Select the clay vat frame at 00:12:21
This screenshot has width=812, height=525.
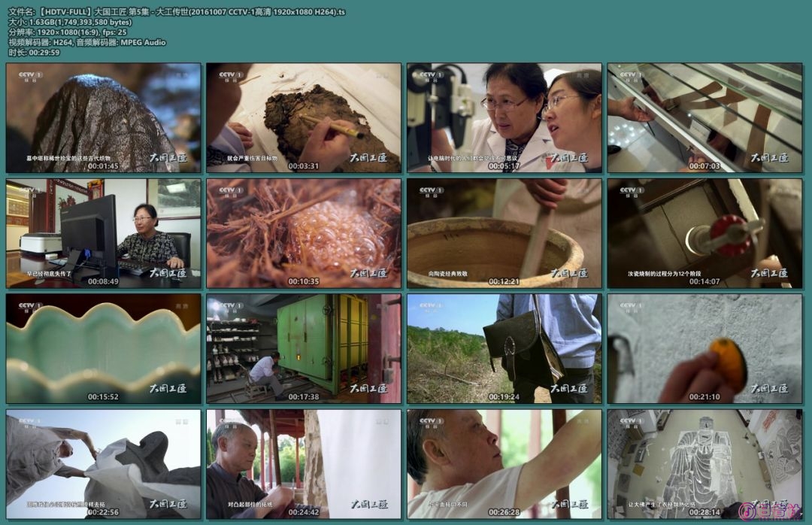(504, 233)
